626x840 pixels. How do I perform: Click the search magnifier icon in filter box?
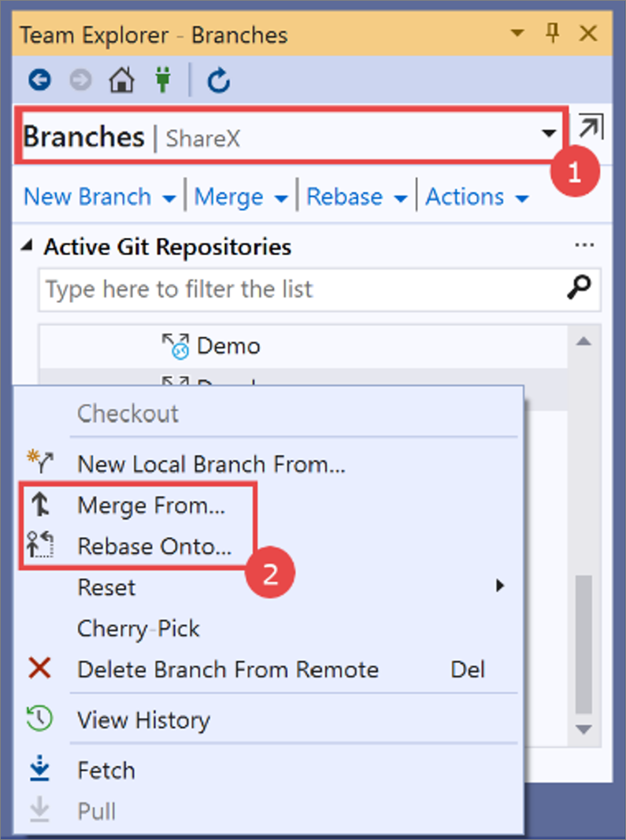point(579,288)
